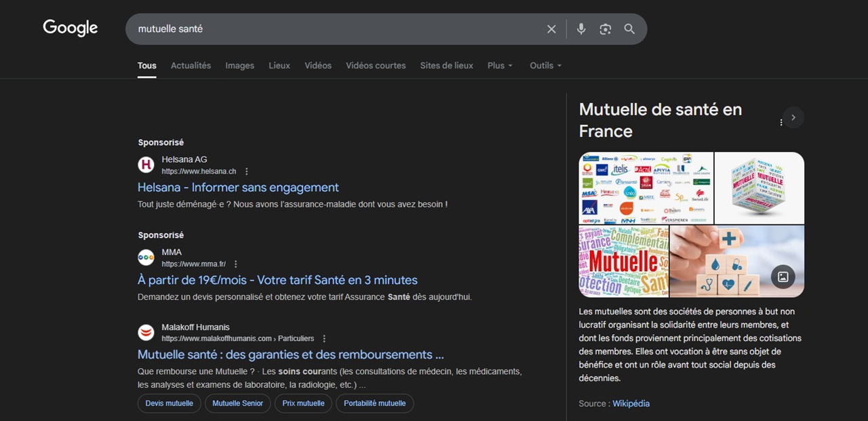
Task: Open the Vidéos courtes tab
Action: tap(376, 66)
